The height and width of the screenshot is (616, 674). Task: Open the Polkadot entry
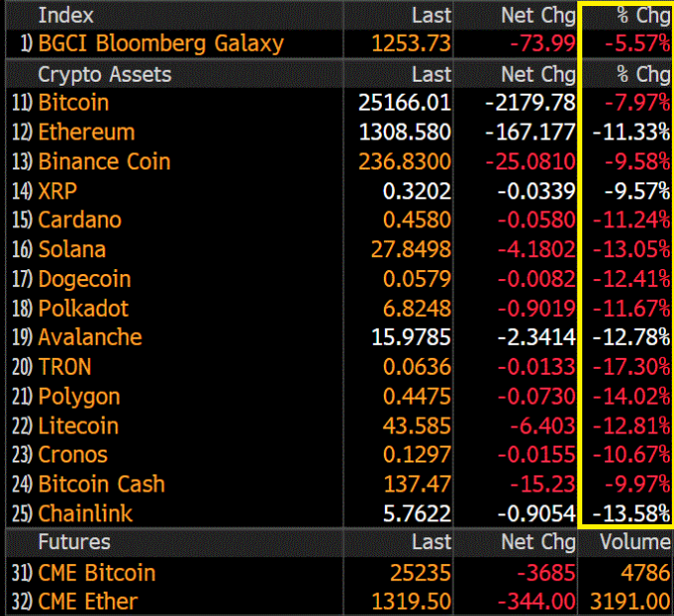(x=84, y=309)
